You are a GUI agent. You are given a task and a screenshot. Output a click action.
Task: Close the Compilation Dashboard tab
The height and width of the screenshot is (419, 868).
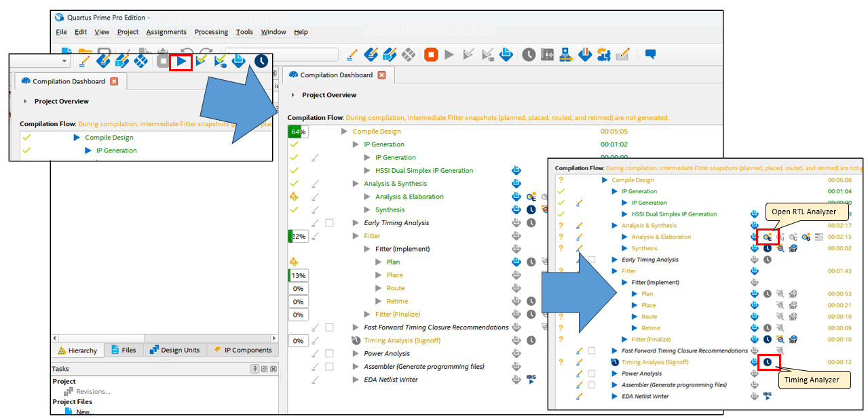tap(381, 75)
